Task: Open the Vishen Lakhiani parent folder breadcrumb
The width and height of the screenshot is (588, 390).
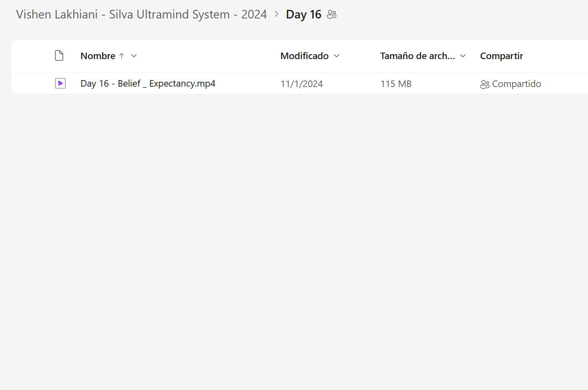Action: 141,15
